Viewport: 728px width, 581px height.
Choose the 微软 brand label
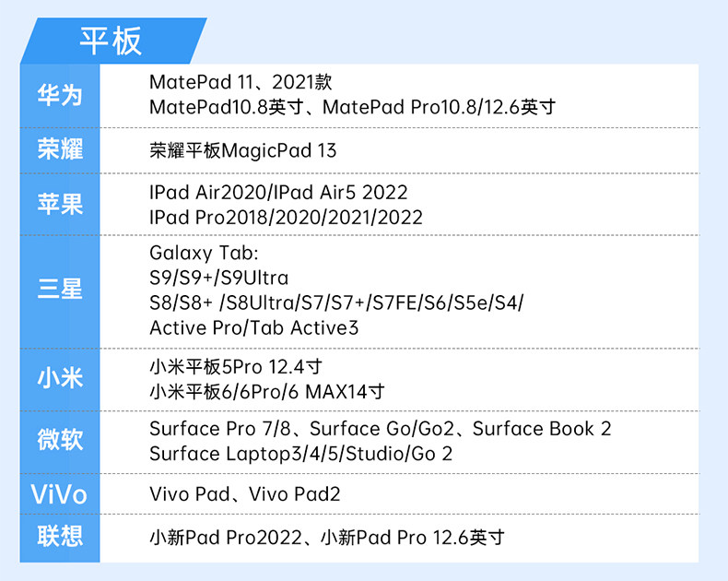click(x=60, y=441)
